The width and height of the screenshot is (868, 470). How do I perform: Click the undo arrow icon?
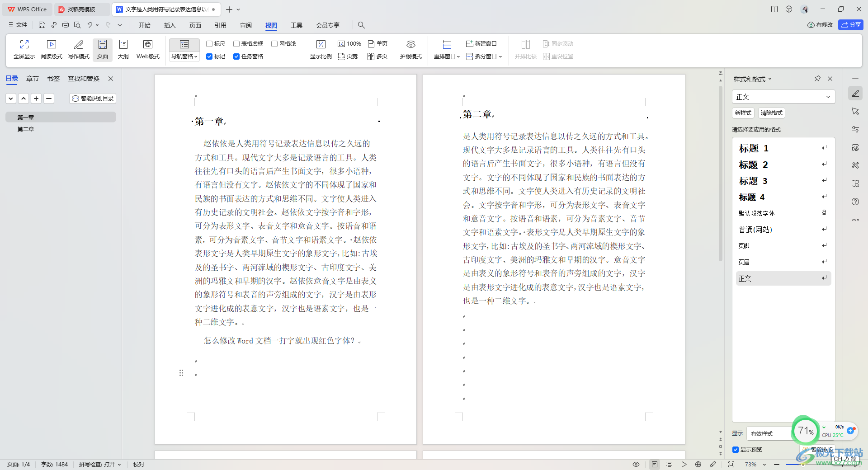click(x=90, y=25)
